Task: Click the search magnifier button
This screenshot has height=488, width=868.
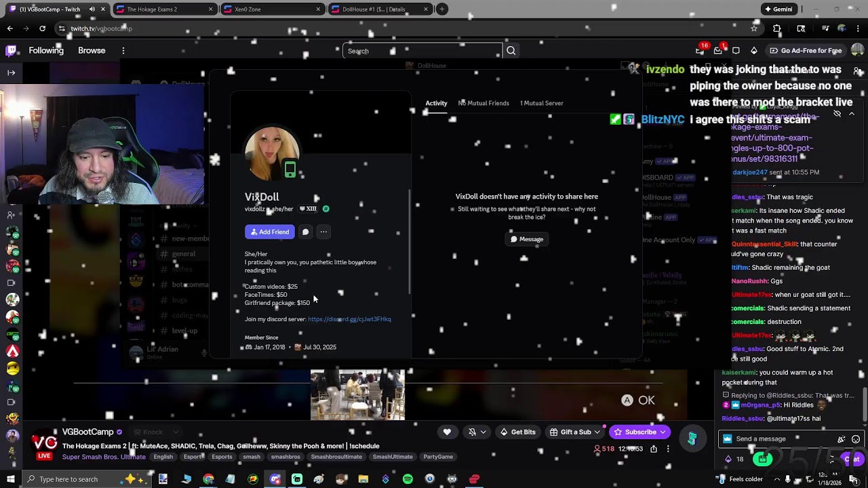Action: point(511,51)
